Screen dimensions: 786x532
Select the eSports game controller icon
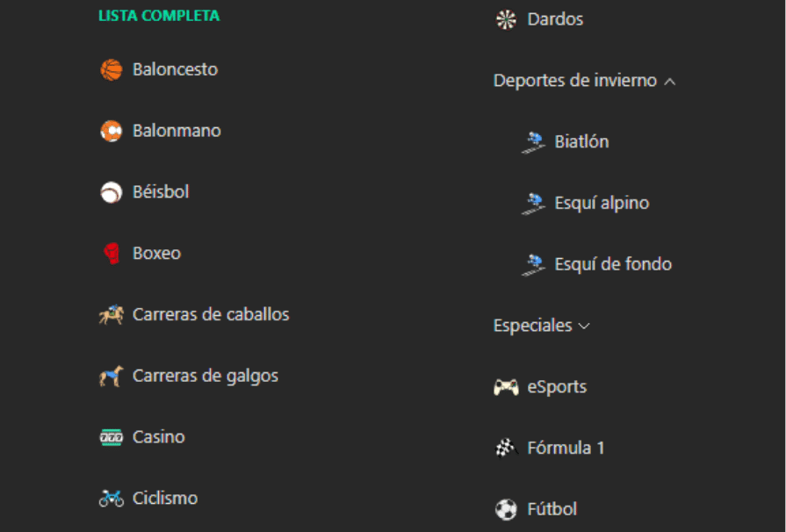507,387
